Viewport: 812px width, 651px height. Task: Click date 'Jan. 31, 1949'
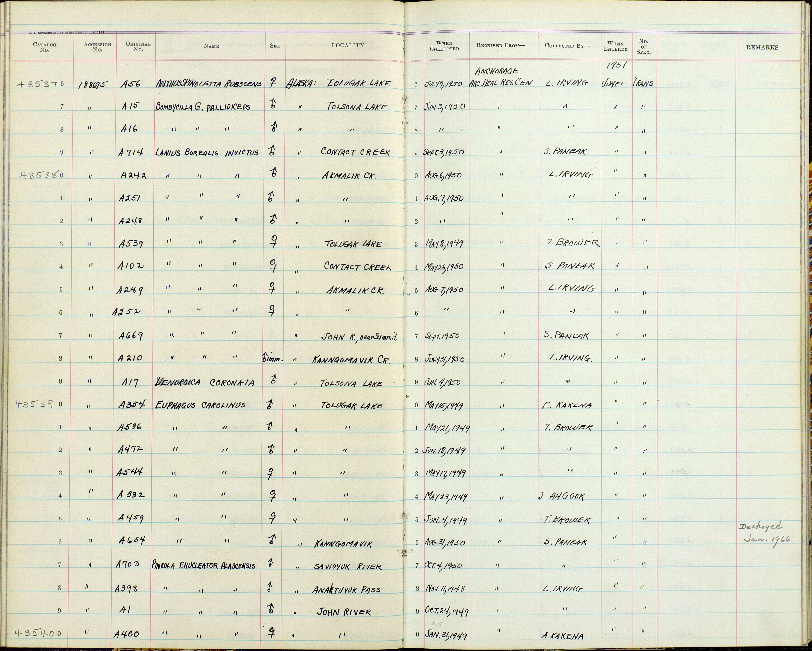tap(446, 636)
